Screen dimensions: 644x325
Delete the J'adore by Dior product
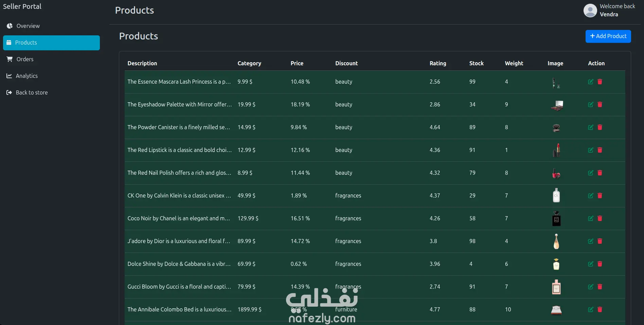600,241
